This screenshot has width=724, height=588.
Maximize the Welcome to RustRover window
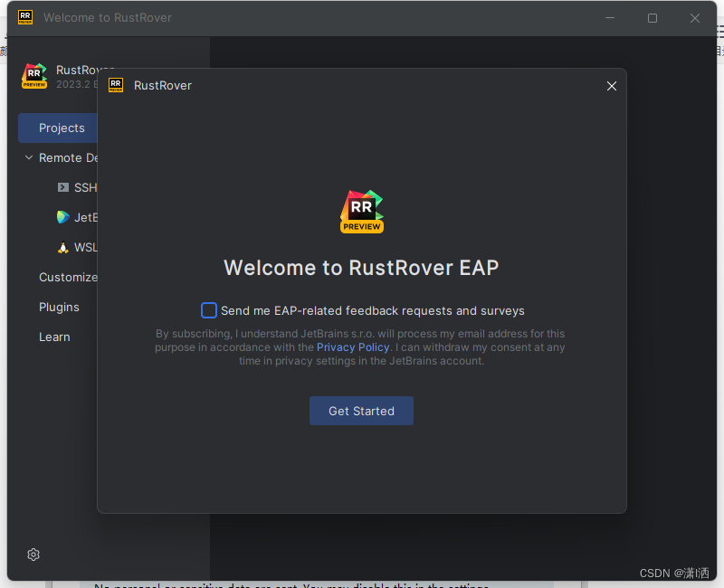653,18
